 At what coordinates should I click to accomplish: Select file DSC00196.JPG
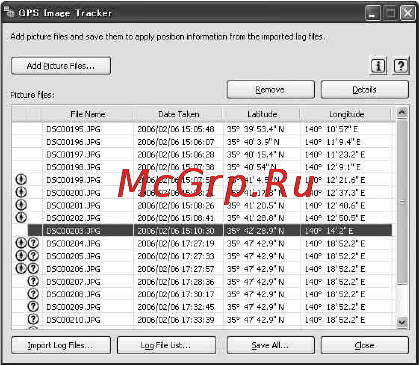point(73,142)
